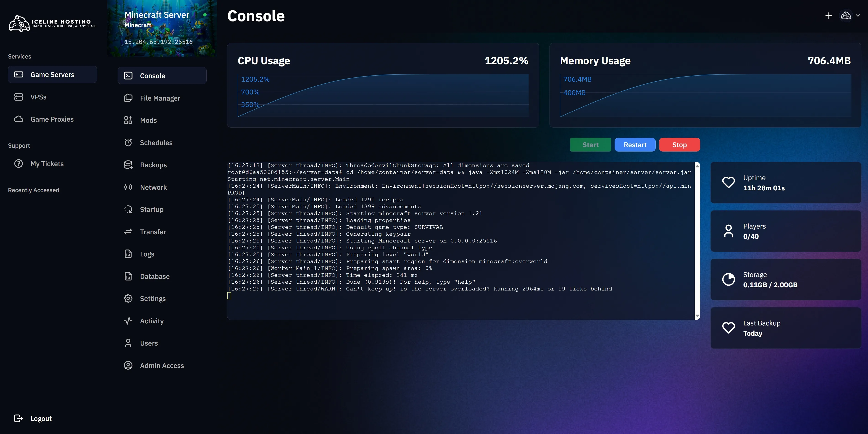Click the console command input cursor
868x434 pixels.
coord(229,296)
